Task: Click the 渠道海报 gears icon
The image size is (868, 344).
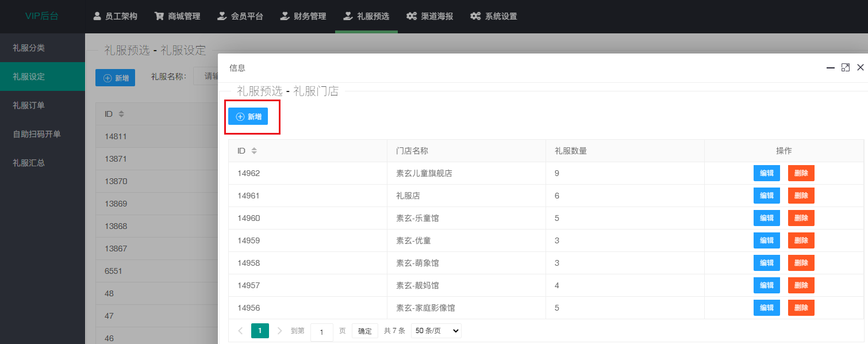Action: pyautogui.click(x=411, y=16)
